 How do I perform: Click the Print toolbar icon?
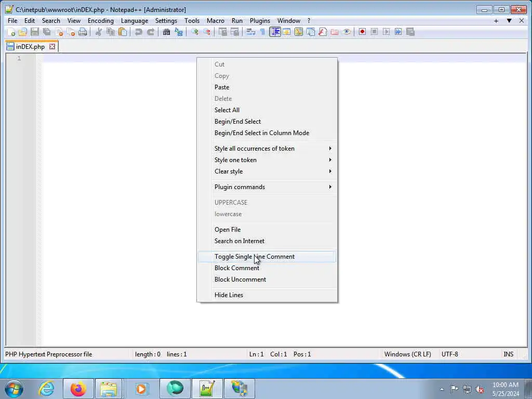pos(83,32)
